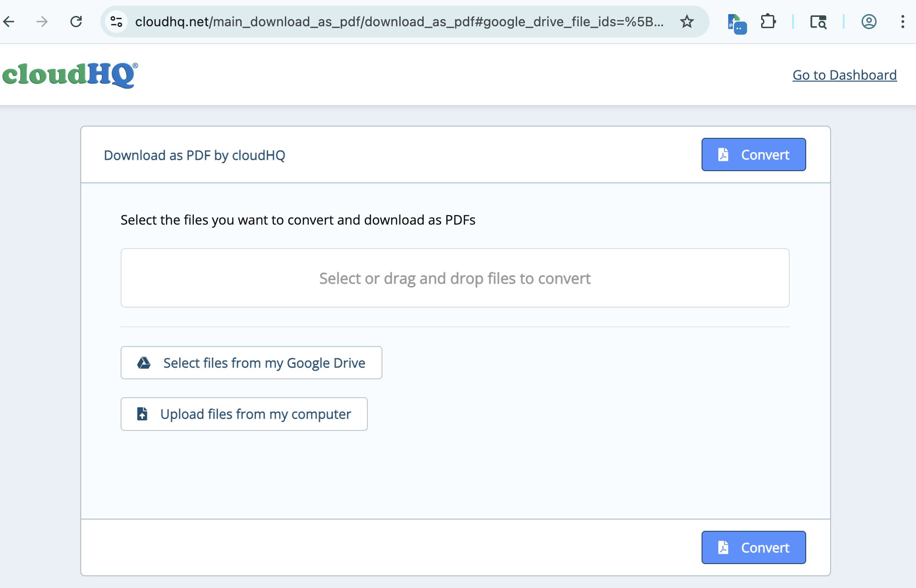Open the cloudHQ PDF extension icon
The width and height of the screenshot is (916, 588).
[736, 23]
